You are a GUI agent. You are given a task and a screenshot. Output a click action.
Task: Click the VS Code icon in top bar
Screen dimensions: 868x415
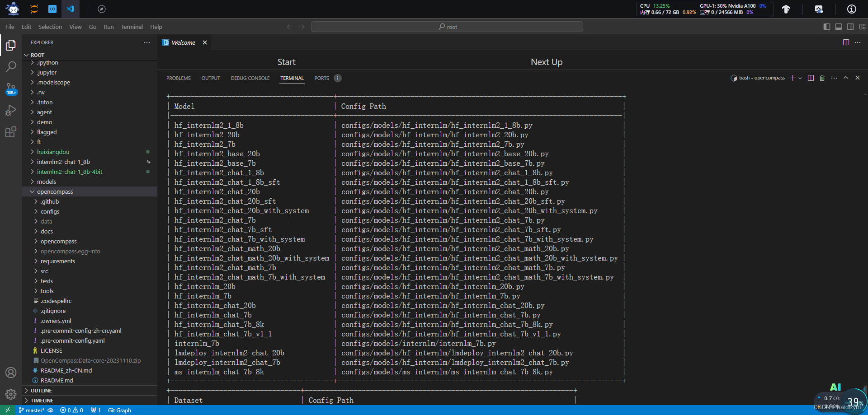[71, 9]
